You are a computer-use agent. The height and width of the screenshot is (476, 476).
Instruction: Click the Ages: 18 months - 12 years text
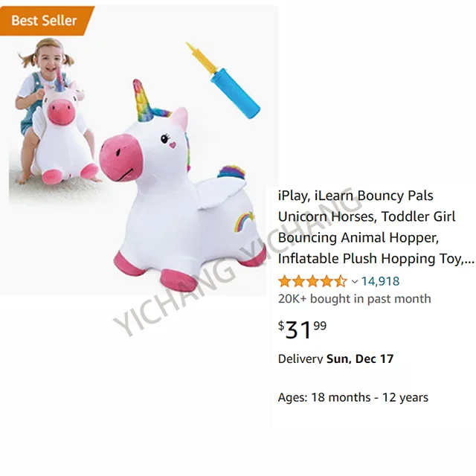[x=353, y=397]
